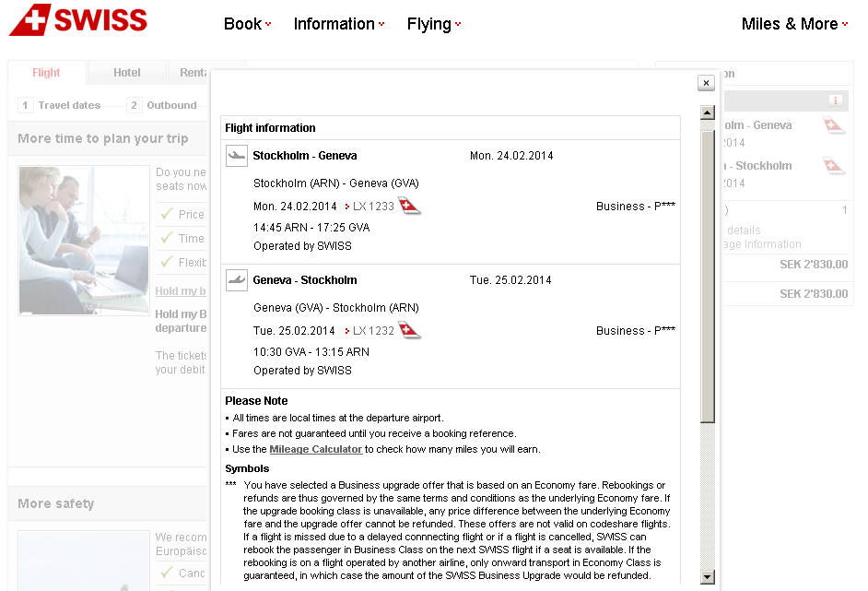Open the Miles & More menu
This screenshot has width=868, height=591.
click(794, 24)
